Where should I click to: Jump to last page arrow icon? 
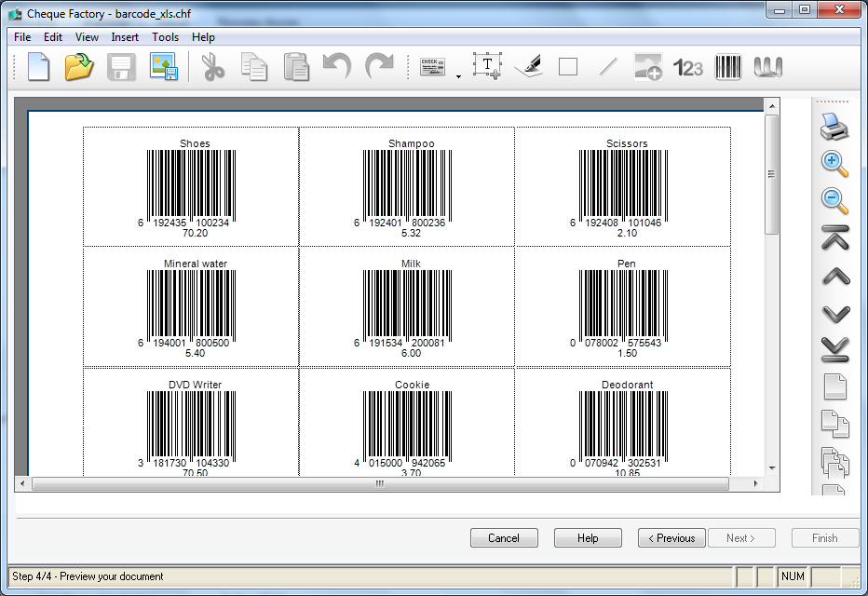(835, 349)
